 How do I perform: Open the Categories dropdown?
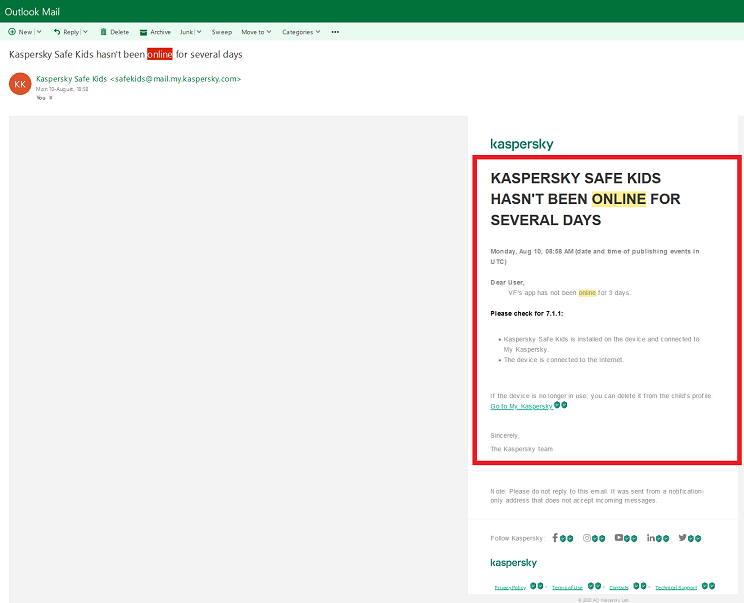(x=301, y=32)
